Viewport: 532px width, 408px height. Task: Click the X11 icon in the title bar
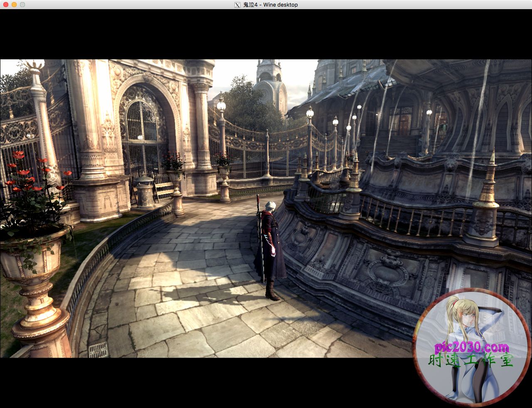point(237,5)
